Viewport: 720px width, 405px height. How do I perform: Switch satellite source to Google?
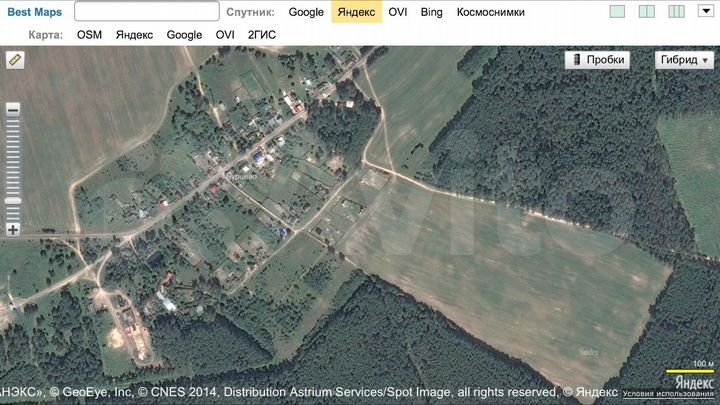point(306,12)
